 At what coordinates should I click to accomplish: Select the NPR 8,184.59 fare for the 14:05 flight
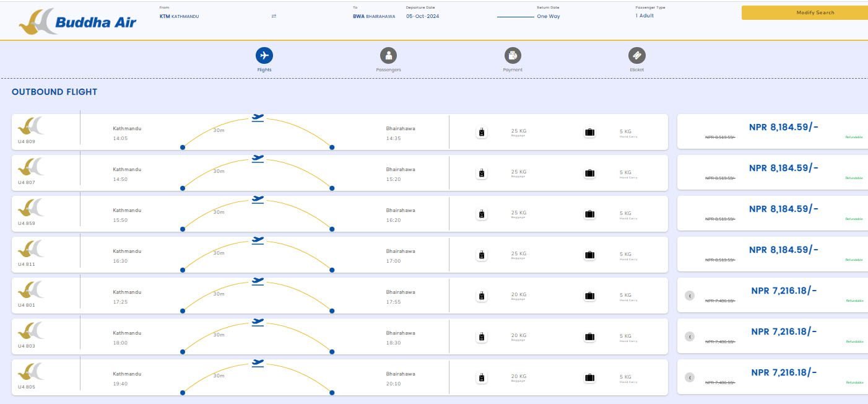(783, 127)
